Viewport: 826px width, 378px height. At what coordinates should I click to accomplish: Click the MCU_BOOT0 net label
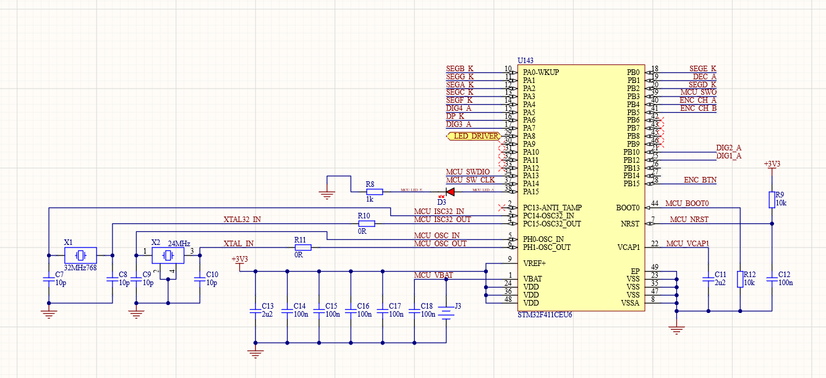tap(687, 203)
